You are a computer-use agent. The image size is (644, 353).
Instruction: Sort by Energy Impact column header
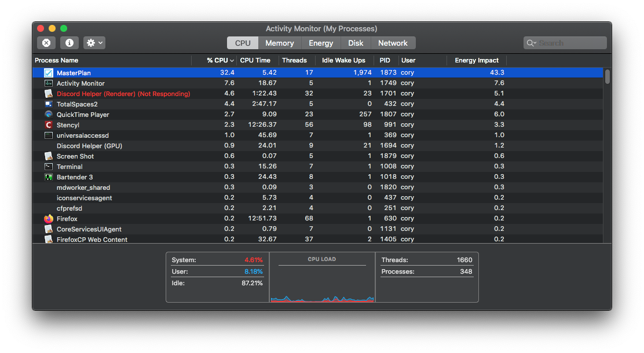[477, 60]
